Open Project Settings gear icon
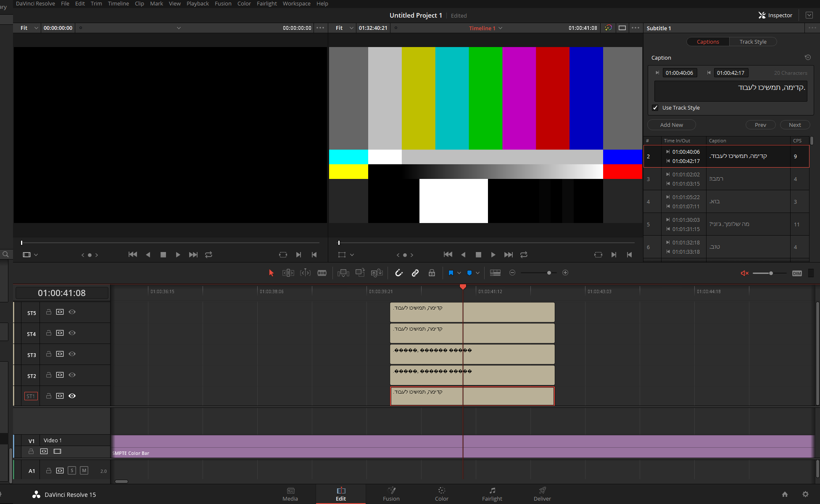The height and width of the screenshot is (504, 820). coord(805,494)
